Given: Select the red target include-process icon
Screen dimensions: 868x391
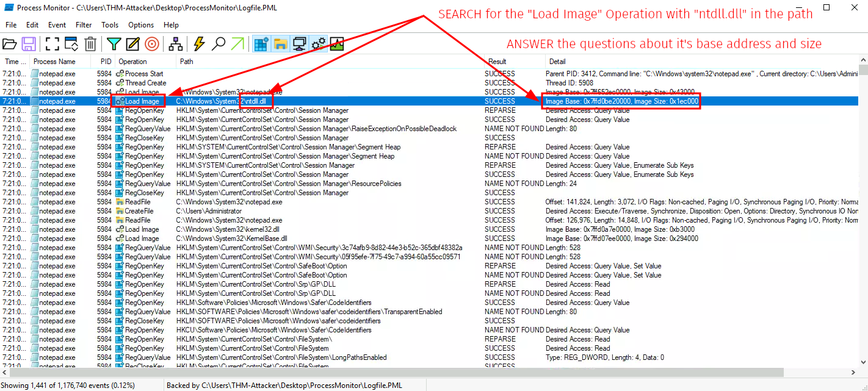Looking at the screenshot, I should (152, 44).
